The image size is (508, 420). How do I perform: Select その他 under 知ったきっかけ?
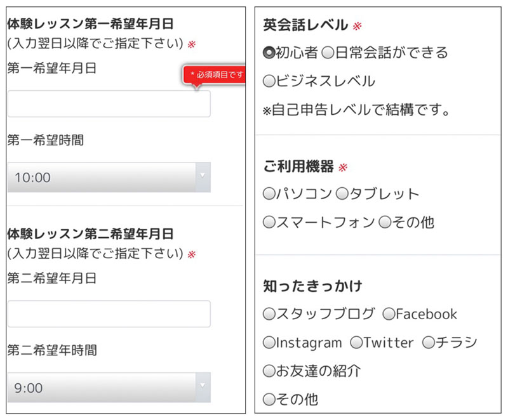(269, 400)
